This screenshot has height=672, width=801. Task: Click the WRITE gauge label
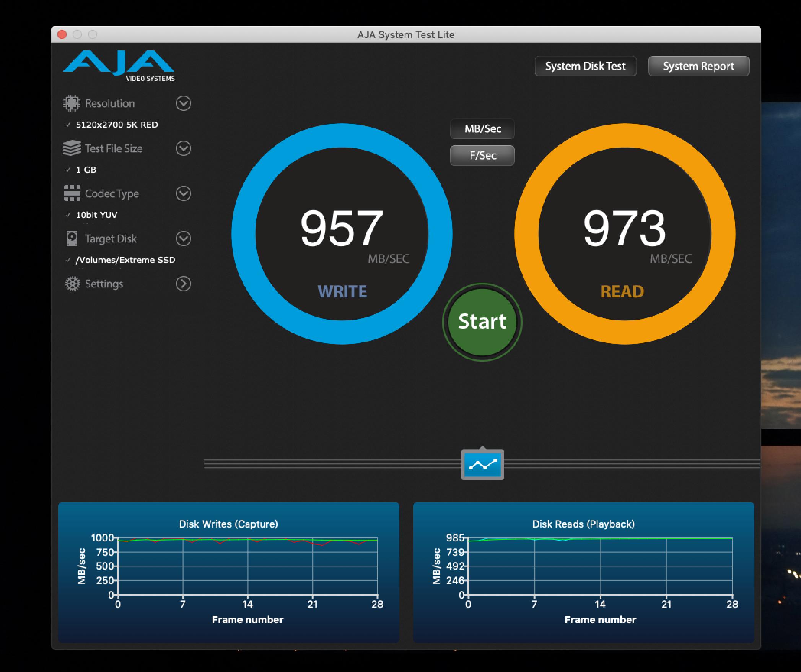click(342, 291)
